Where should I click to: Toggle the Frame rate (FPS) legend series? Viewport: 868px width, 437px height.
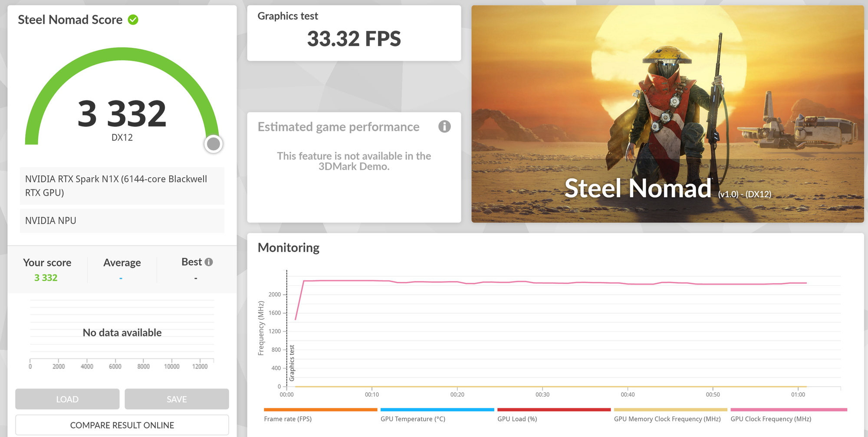[320, 415]
